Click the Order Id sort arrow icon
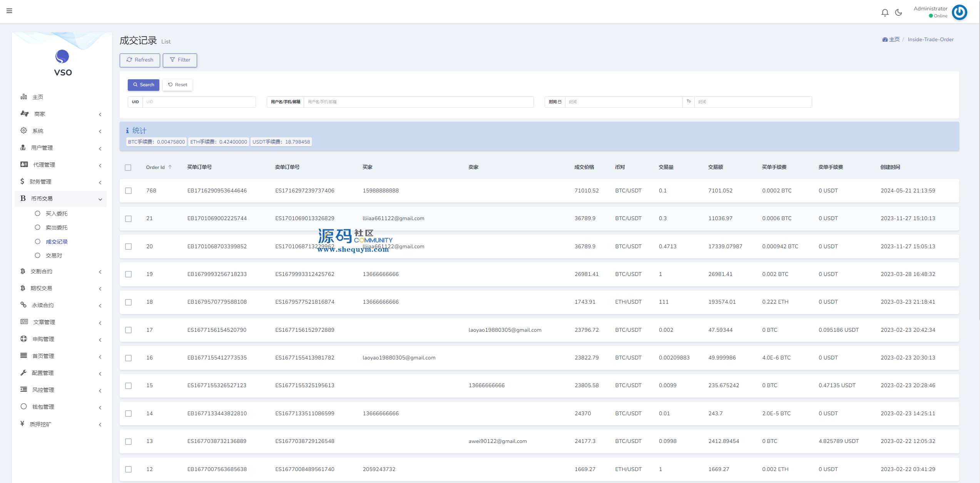Viewport: 980px width, 483px height. click(x=170, y=167)
